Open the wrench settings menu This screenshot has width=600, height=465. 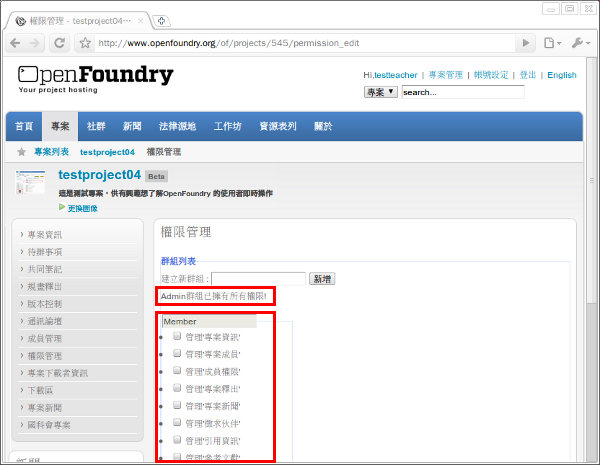[581, 43]
